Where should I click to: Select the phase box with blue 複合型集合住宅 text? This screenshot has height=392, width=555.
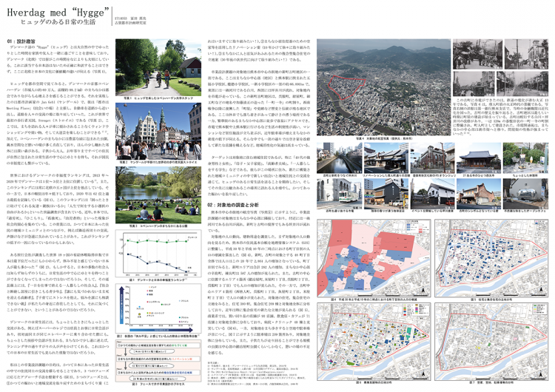click(158, 373)
